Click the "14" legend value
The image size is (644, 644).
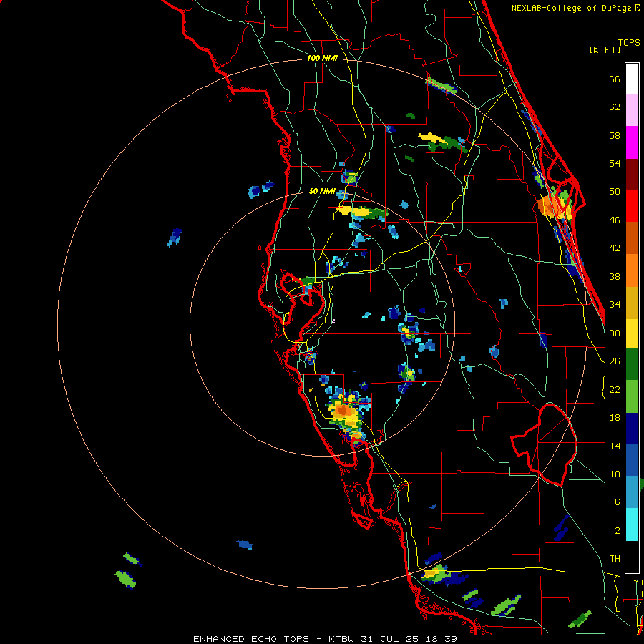pyautogui.click(x=615, y=446)
